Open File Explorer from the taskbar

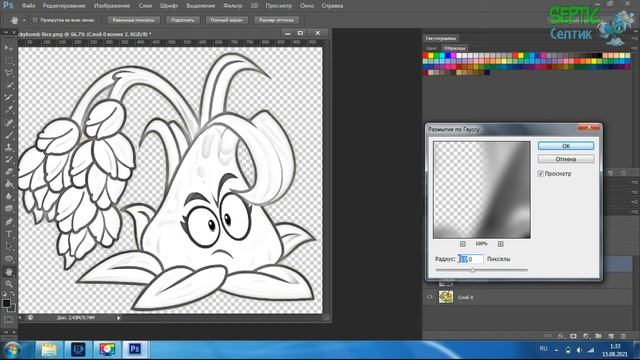(49, 350)
